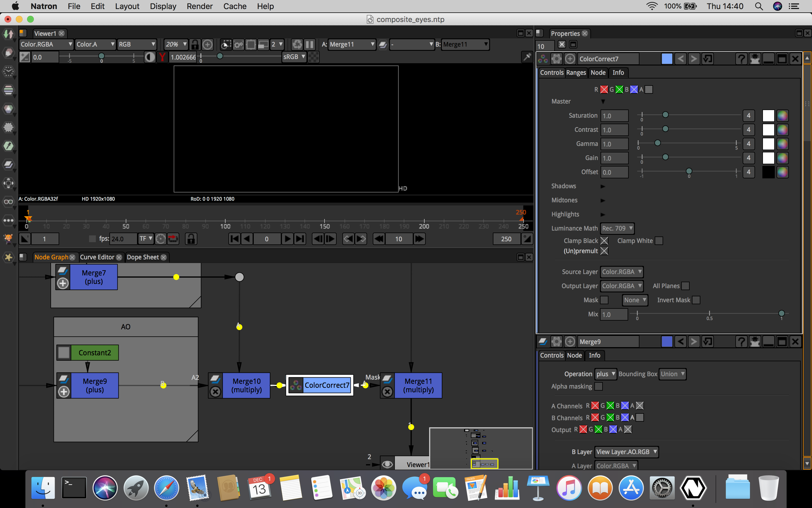Click the undo arrow in Merge9 panel

[680, 342]
